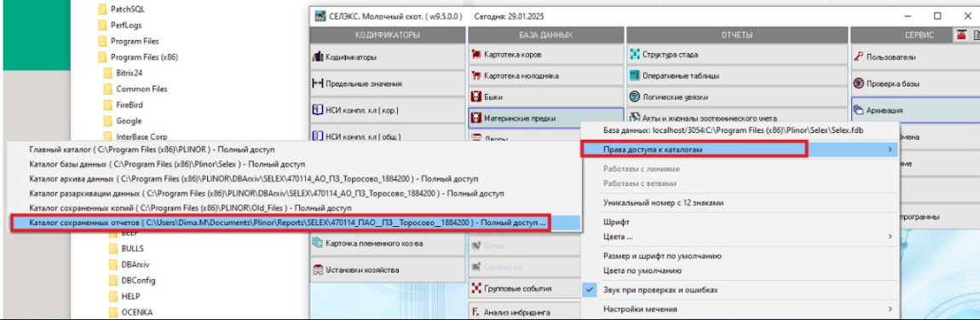Viewport: 980px width, 320px height.
Task: Click the НСИ компл. кл (кор.) book icon
Action: point(318,110)
